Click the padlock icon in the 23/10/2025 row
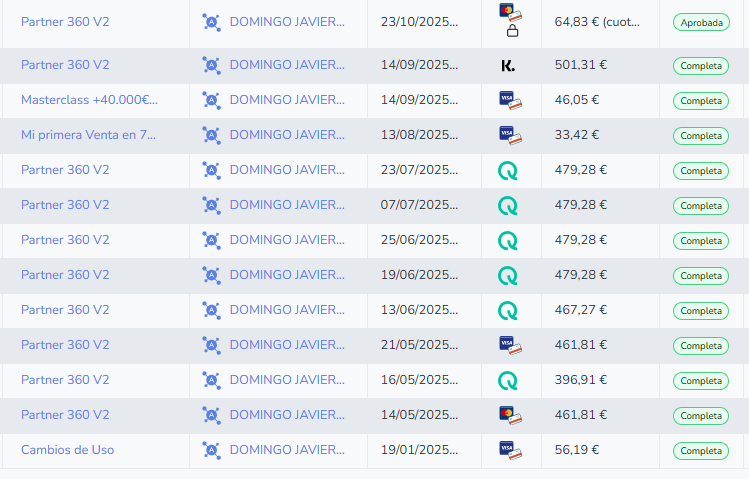 coord(512,31)
